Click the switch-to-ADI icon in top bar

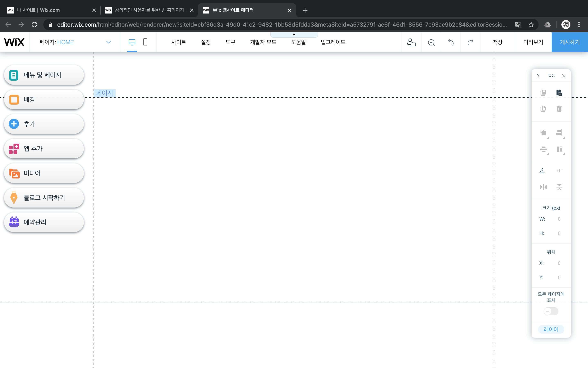[x=411, y=42]
